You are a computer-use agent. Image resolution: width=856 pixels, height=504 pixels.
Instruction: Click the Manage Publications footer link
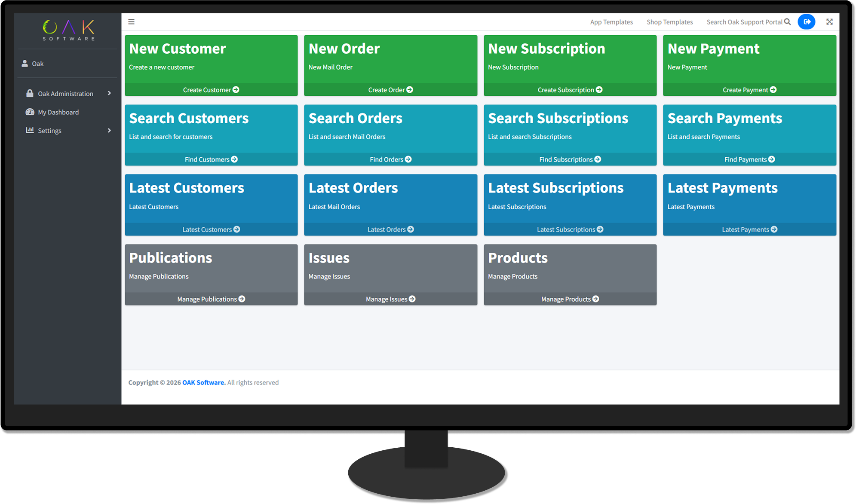pyautogui.click(x=211, y=299)
